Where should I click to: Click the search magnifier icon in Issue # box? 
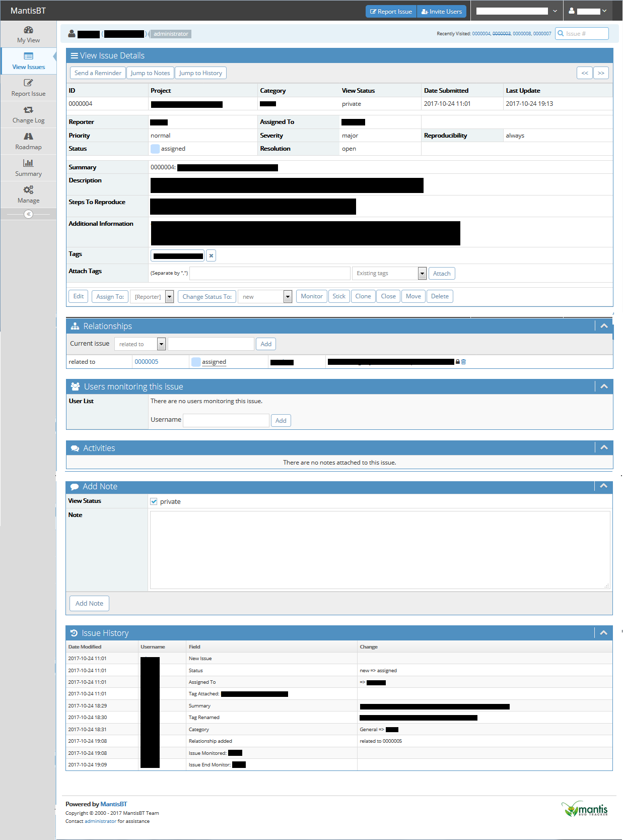pos(561,34)
